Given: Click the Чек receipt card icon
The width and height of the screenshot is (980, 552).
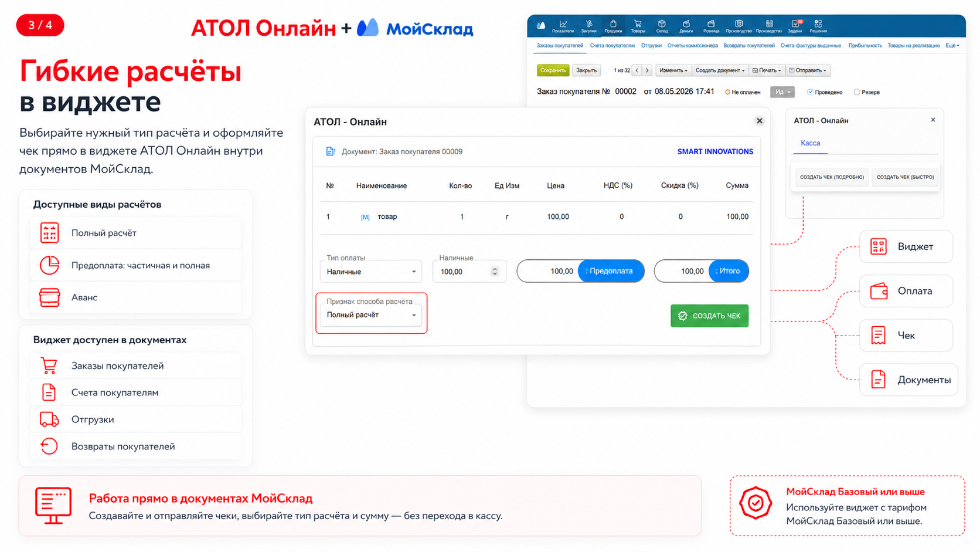Looking at the screenshot, I should coord(879,336).
